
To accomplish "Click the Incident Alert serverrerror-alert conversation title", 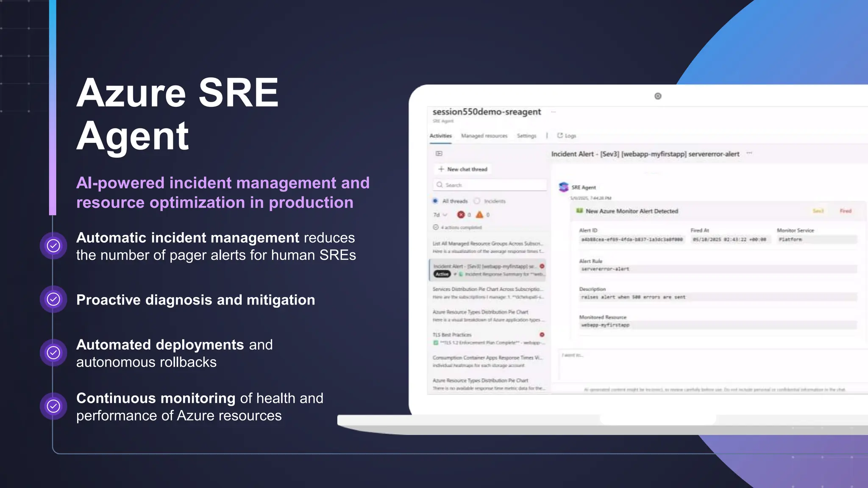I will coord(645,154).
